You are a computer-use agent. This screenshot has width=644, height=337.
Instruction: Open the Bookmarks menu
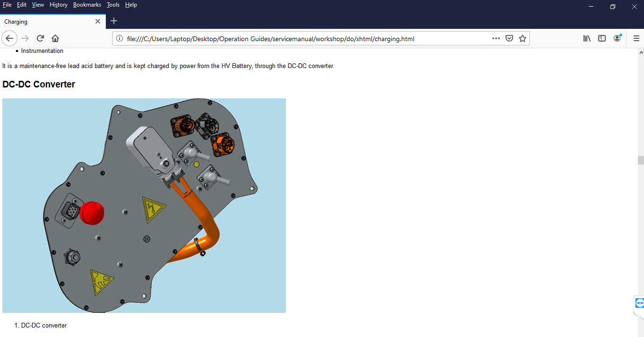coord(87,5)
